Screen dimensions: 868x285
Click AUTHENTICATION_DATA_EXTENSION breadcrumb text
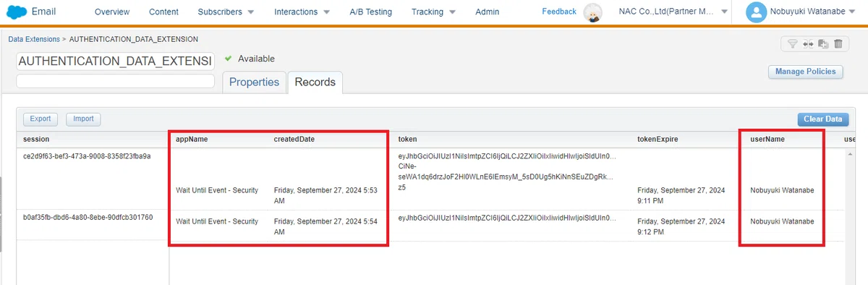[x=133, y=39]
